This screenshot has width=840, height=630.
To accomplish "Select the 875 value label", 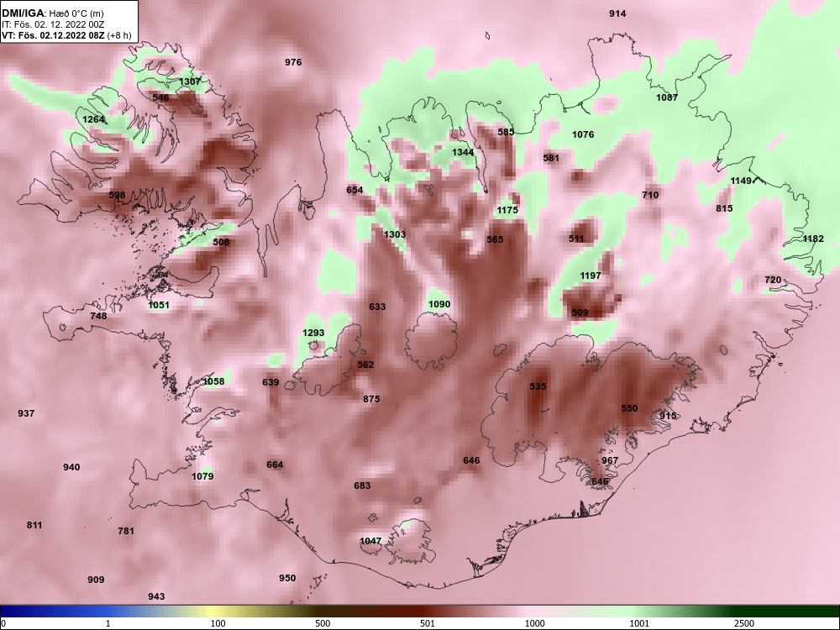I will pos(371,398).
